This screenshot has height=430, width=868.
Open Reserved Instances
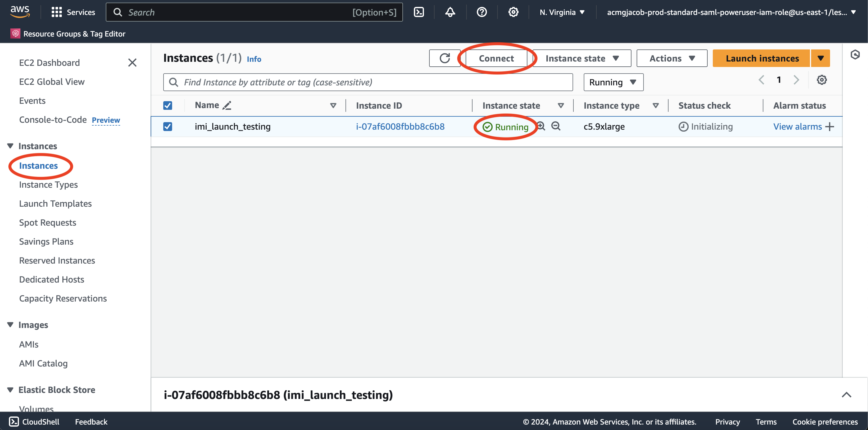tap(57, 260)
